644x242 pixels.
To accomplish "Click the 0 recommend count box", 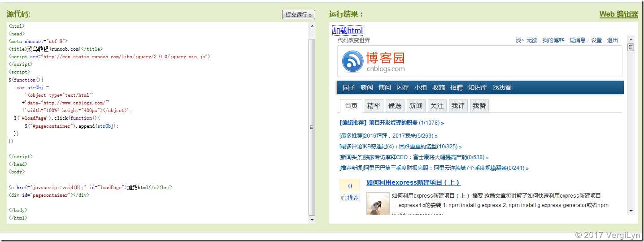I will coord(350,186).
